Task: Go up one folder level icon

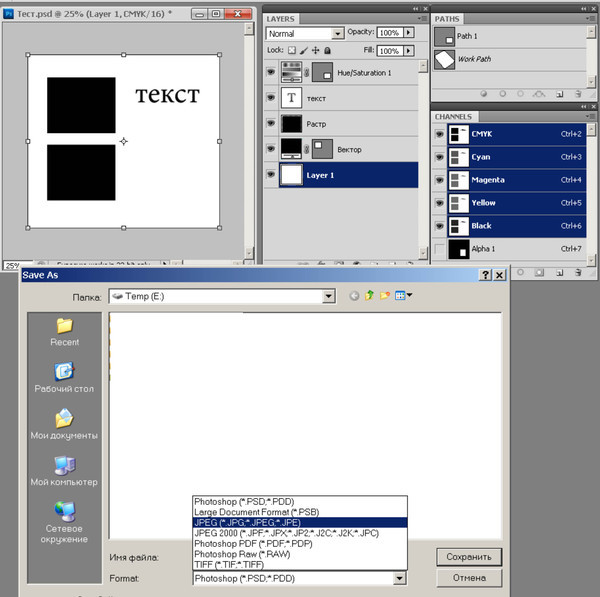Action: pos(369,295)
